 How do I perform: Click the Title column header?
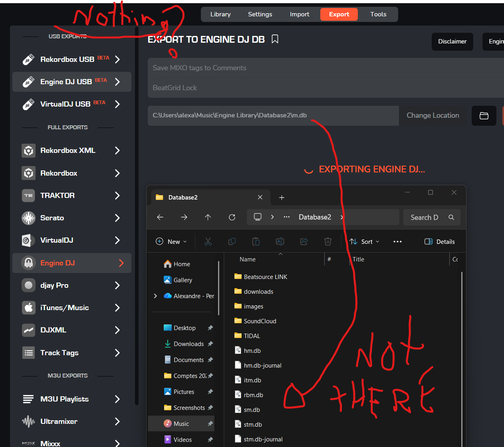point(358,259)
